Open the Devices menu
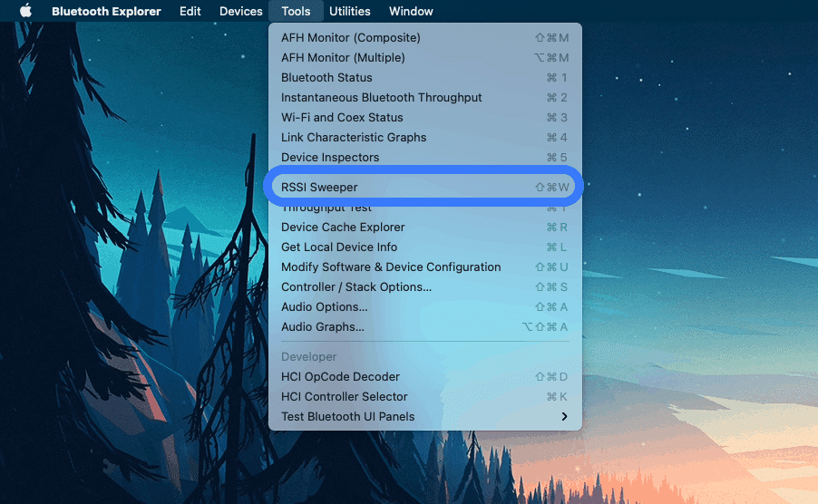Screen dimensions: 818x504 pos(240,11)
